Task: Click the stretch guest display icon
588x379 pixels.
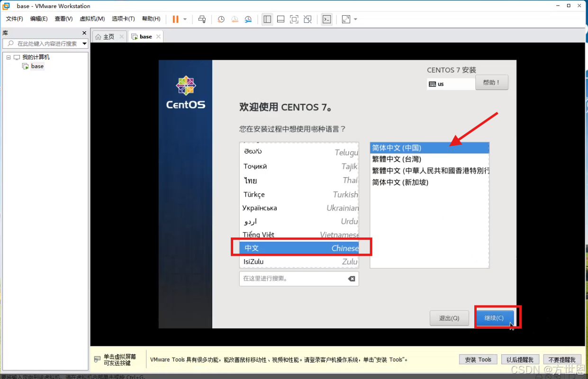Action: click(x=346, y=19)
